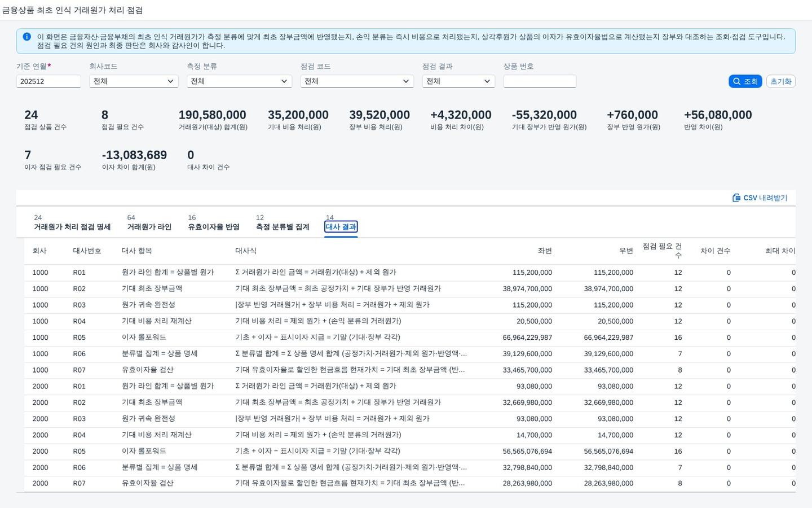Click the 대사식 column header

(246, 251)
